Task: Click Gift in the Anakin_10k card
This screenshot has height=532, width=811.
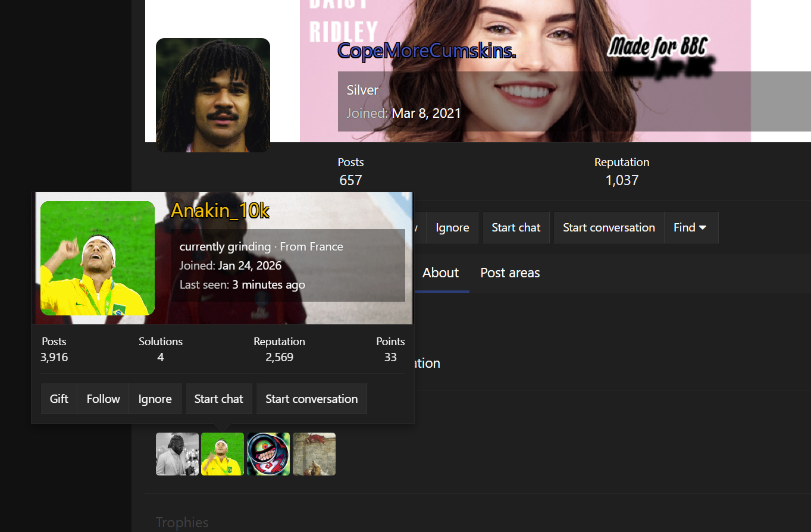Action: [59, 399]
